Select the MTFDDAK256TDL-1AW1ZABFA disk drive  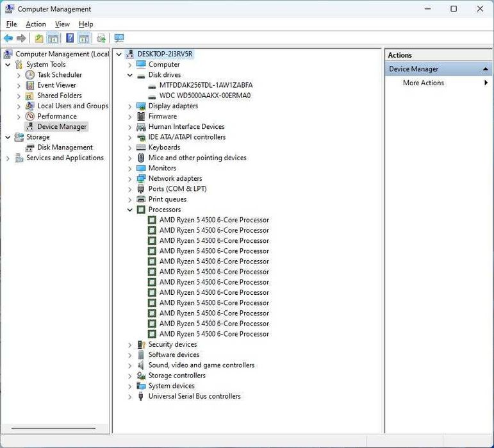(206, 85)
